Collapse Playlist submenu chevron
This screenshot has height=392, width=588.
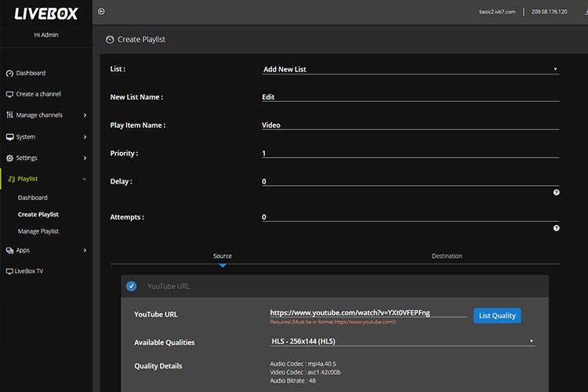pos(84,179)
